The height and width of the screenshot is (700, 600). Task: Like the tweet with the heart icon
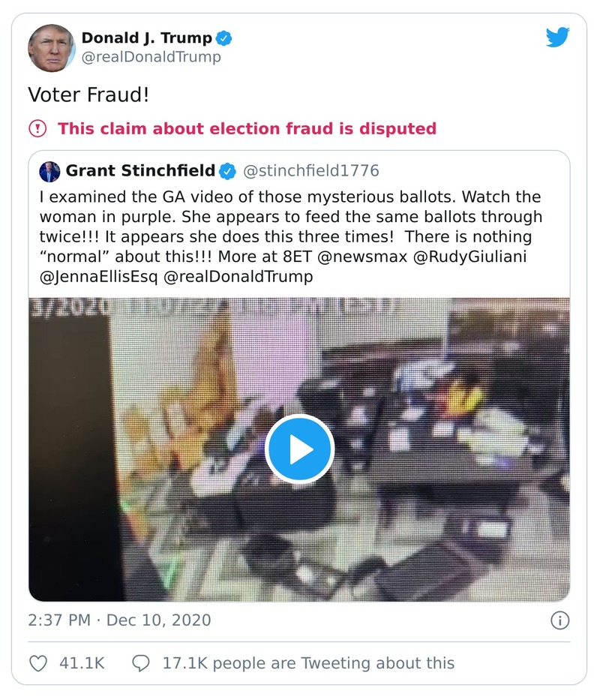coord(37,662)
